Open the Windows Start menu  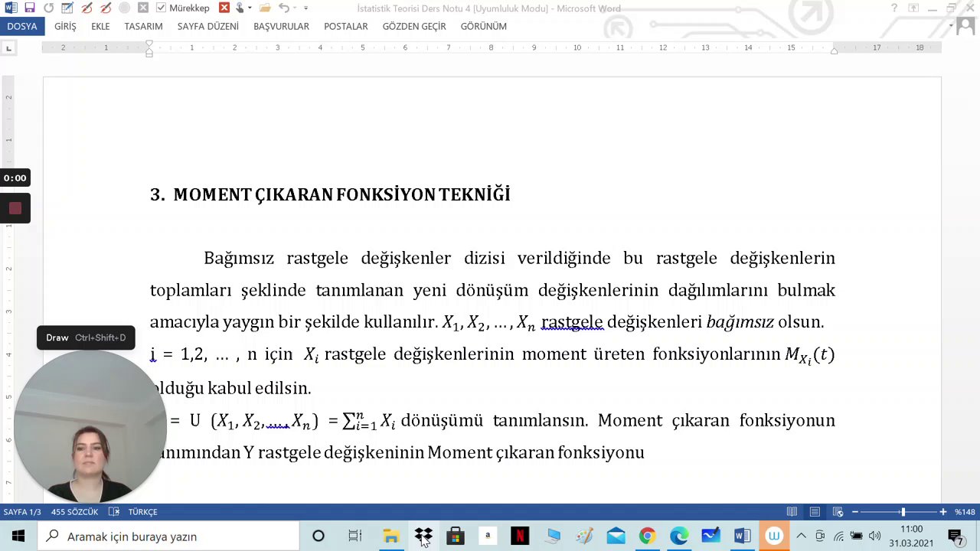[18, 536]
